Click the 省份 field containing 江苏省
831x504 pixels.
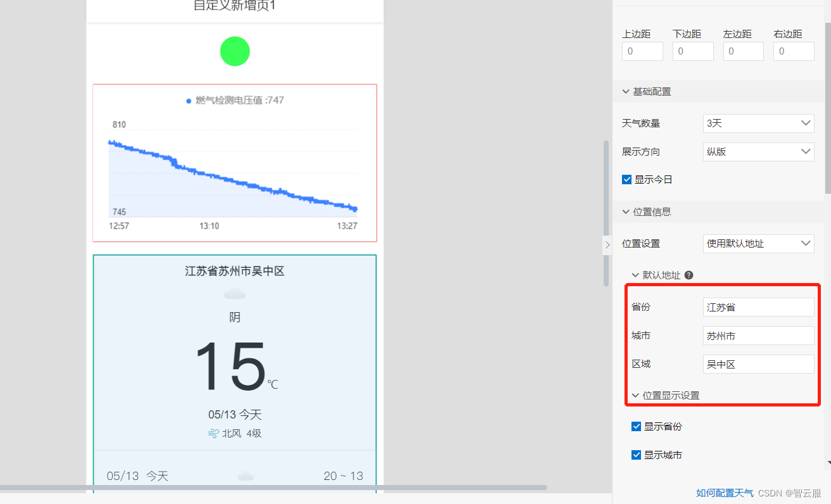click(x=759, y=307)
